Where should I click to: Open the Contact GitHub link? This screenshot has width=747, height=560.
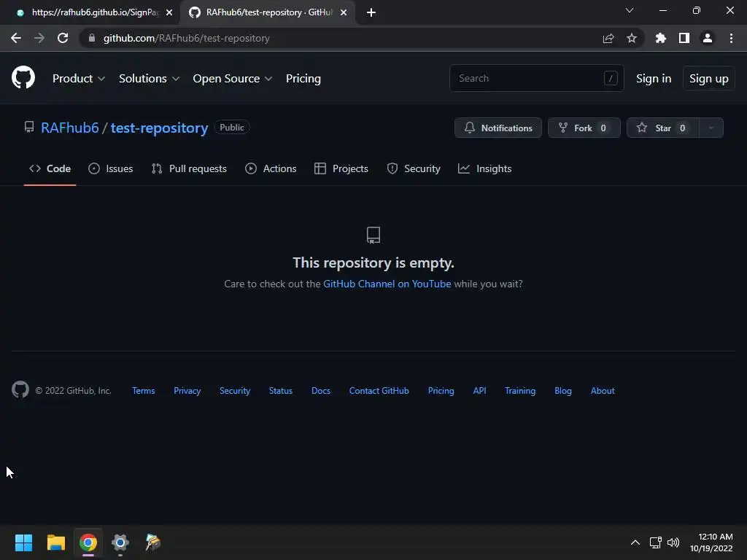[379, 391]
